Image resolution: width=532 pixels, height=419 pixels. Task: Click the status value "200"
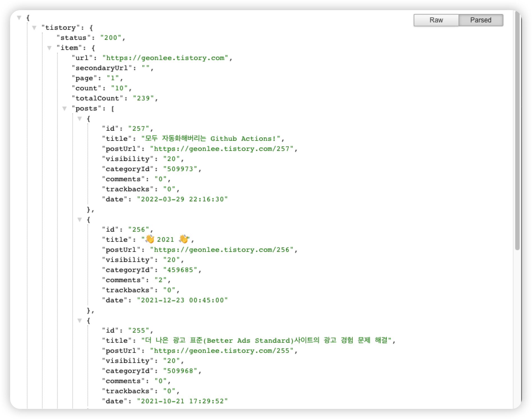click(111, 38)
